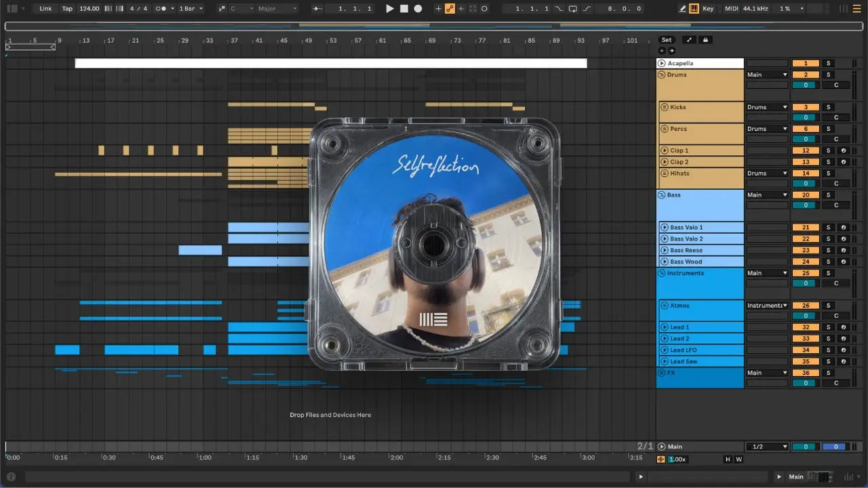Screen dimensions: 868x488
Task: Solo the Acapella track
Action: point(827,63)
